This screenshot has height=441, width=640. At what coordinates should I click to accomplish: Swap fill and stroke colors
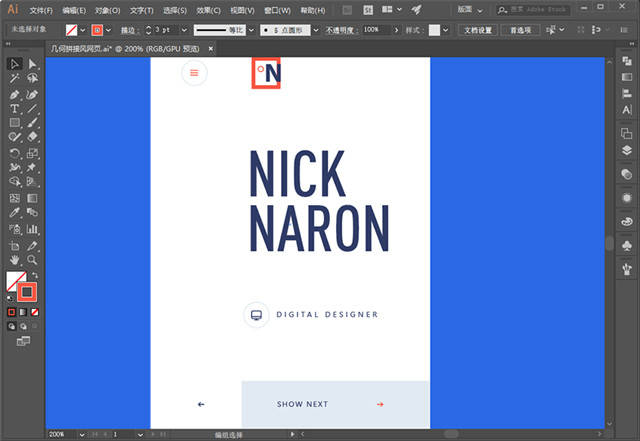click(x=36, y=274)
